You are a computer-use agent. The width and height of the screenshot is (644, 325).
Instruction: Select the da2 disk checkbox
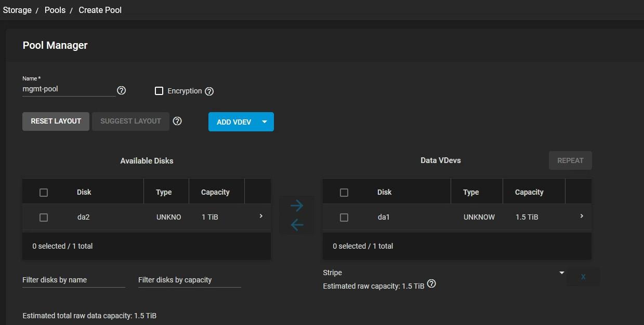point(44,218)
